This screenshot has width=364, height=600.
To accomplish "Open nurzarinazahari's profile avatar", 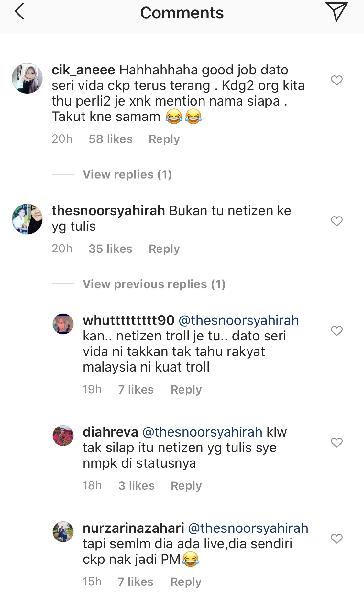I will (63, 532).
